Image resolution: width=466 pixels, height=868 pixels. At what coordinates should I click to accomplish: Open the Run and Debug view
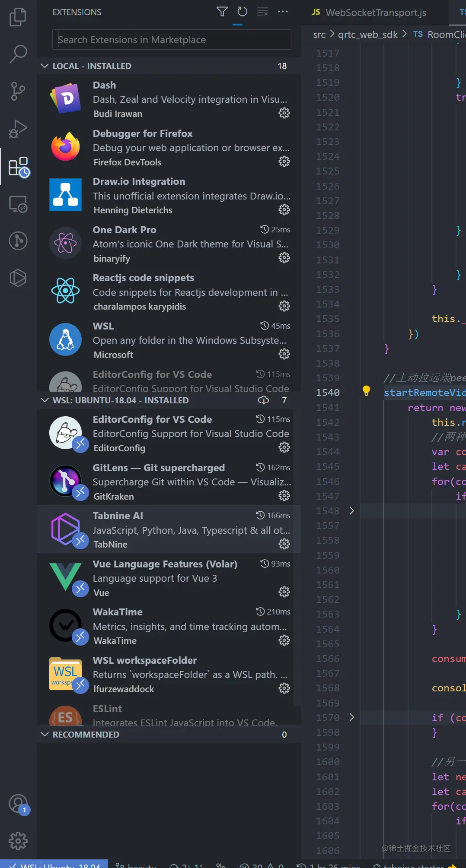tap(18, 129)
